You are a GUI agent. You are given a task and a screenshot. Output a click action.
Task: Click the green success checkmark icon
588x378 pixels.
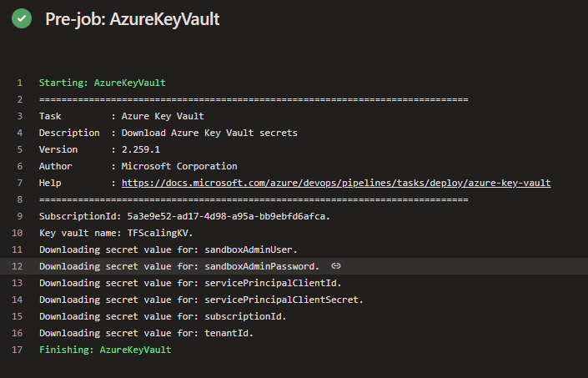click(22, 18)
